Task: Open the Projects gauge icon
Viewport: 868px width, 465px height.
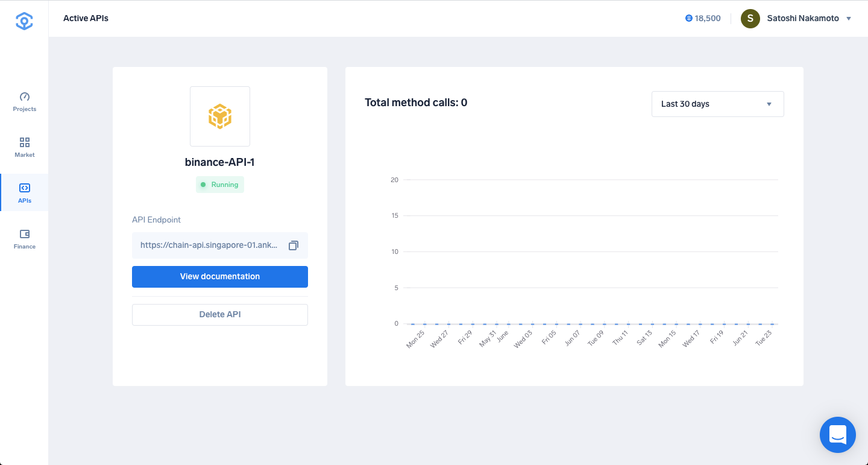Action: tap(25, 96)
